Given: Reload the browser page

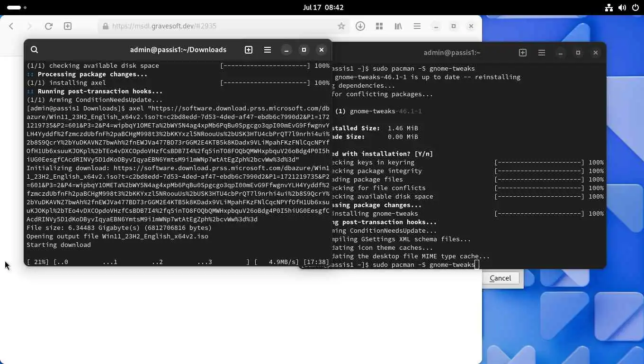Looking at the screenshot, I should click(x=48, y=26).
